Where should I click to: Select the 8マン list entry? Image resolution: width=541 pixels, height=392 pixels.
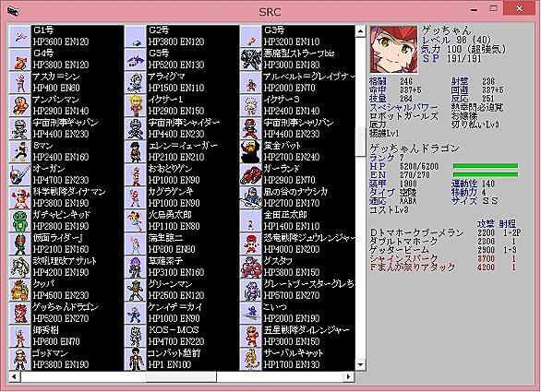[x=66, y=151]
